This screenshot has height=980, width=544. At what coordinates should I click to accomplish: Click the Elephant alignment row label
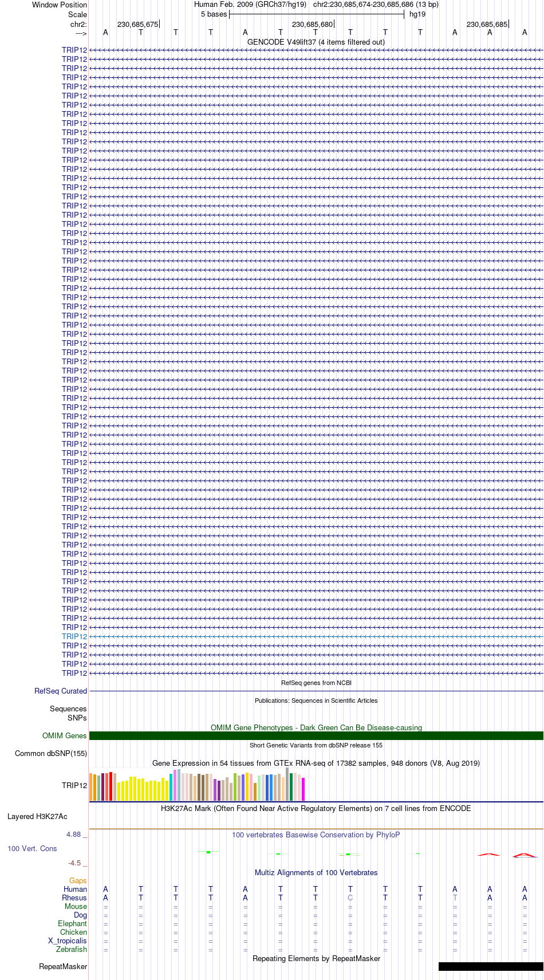pos(72,923)
